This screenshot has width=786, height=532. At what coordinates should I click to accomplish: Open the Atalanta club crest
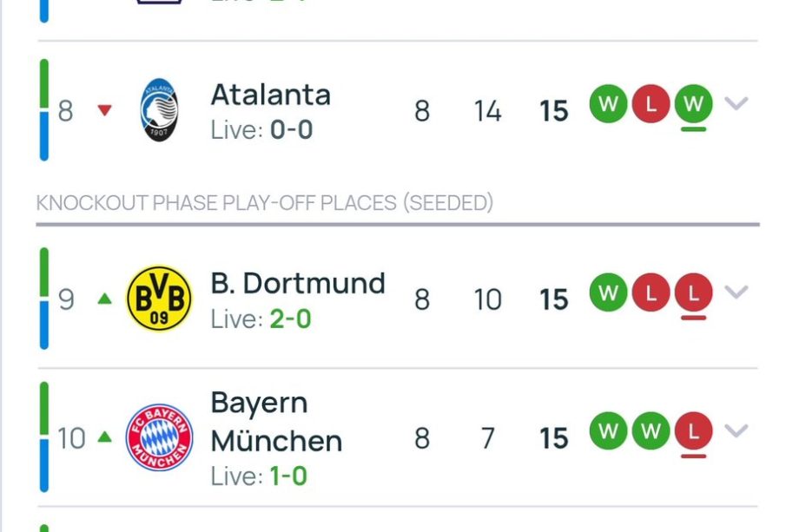(x=159, y=109)
